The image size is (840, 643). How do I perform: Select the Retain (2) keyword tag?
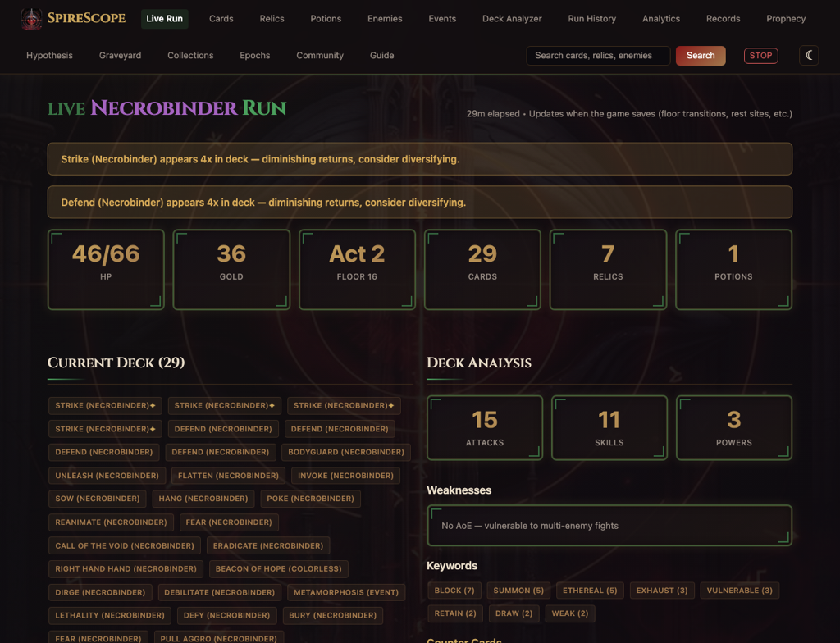click(455, 613)
